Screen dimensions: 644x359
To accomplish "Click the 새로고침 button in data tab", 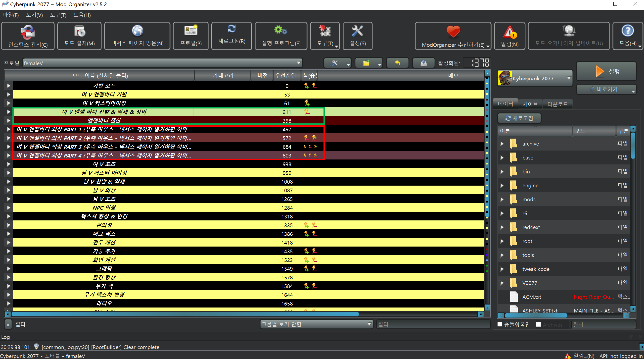I will point(519,118).
